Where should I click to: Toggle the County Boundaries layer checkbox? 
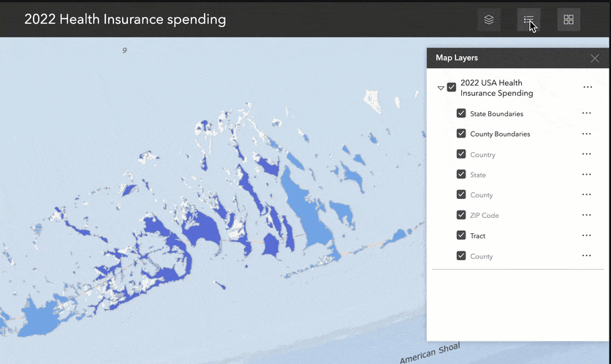(x=461, y=134)
